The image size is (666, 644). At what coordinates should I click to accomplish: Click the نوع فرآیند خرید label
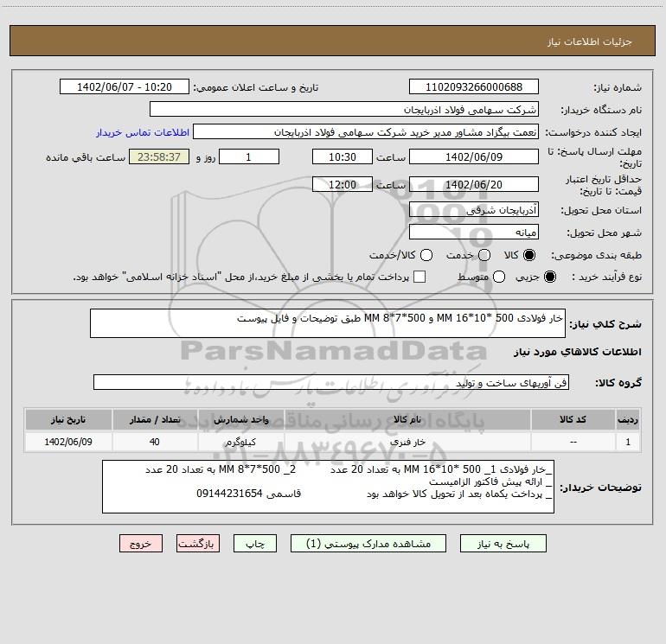606,277
